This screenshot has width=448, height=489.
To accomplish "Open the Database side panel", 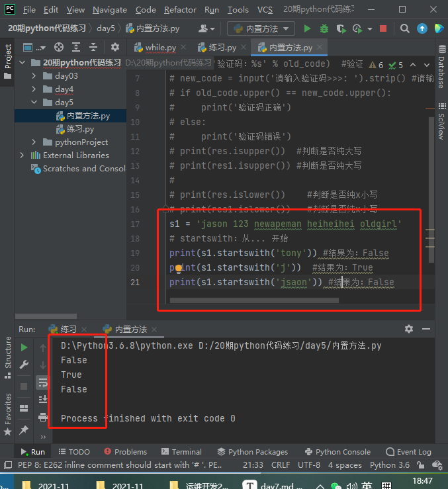I will (441, 66).
